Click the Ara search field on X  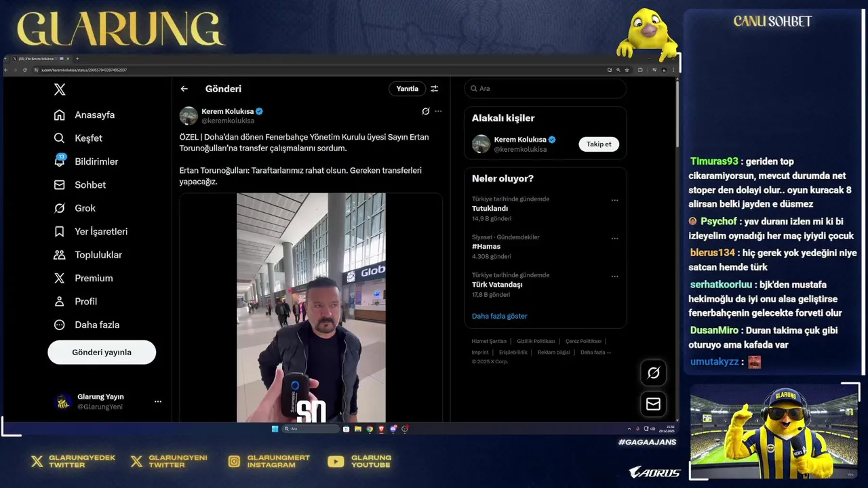point(545,89)
